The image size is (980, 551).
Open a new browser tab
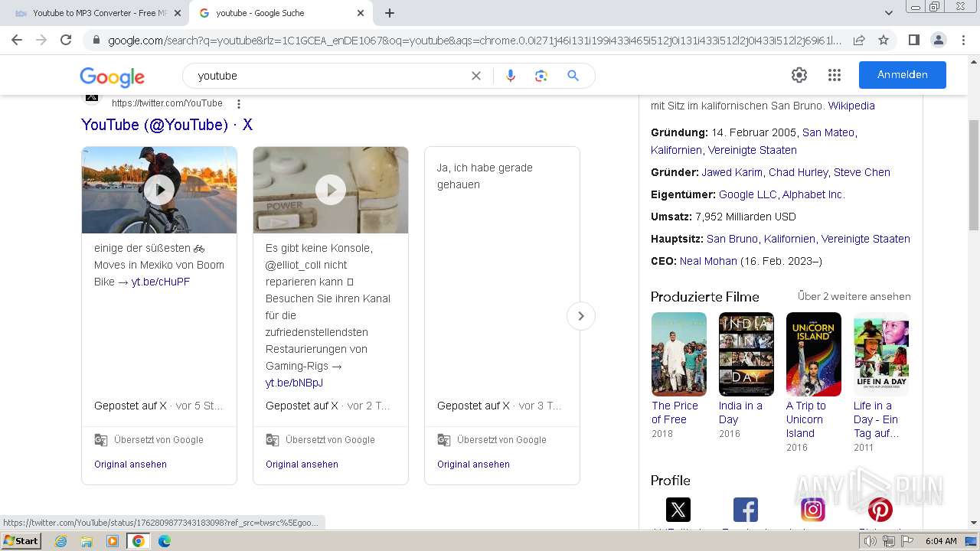[x=390, y=13]
